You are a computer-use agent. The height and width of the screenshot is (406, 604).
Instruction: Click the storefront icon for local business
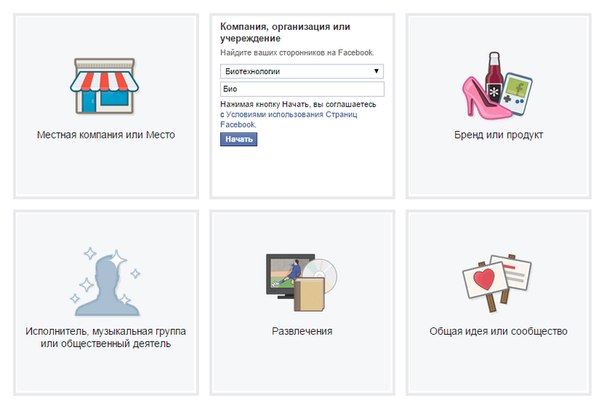point(104,86)
